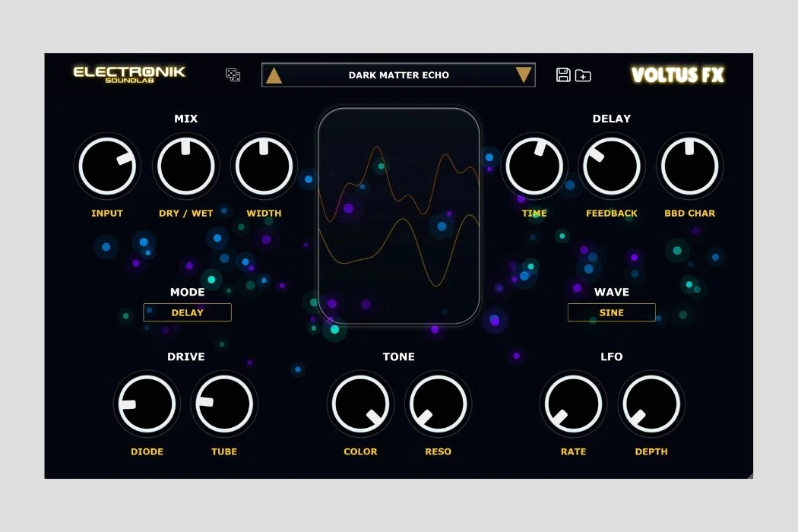Image resolution: width=798 pixels, height=532 pixels.
Task: Open the DARK MATTER ECHO preset list
Action: pyautogui.click(x=398, y=75)
